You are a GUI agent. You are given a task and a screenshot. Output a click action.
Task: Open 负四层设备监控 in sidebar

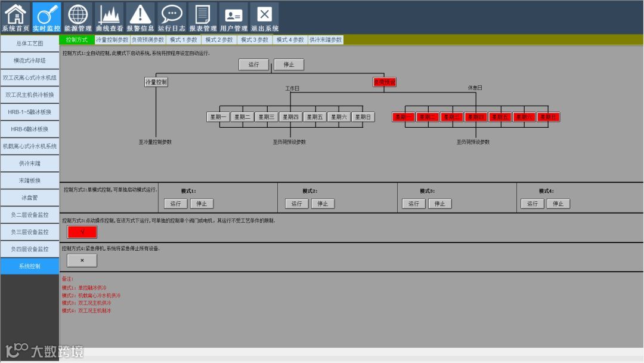pyautogui.click(x=30, y=249)
